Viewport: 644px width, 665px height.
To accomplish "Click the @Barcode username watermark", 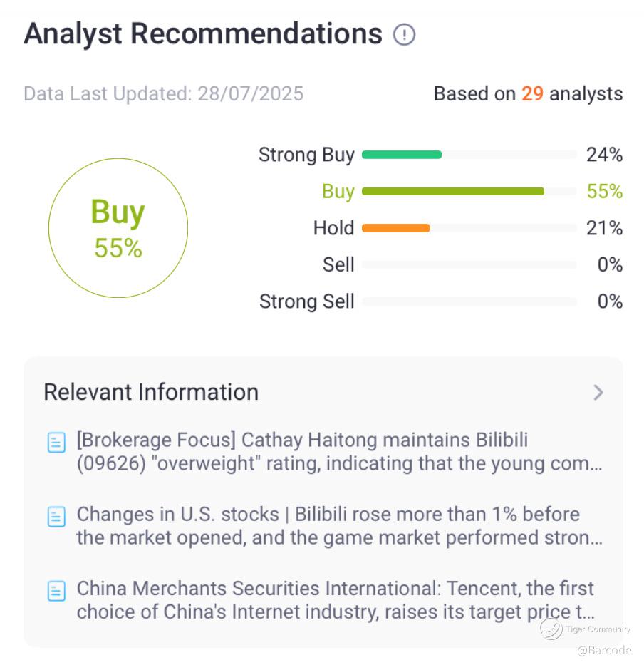I will (604, 650).
